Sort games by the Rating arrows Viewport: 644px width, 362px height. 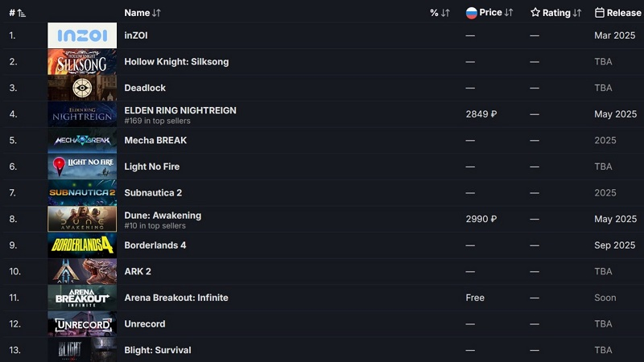pyautogui.click(x=577, y=13)
